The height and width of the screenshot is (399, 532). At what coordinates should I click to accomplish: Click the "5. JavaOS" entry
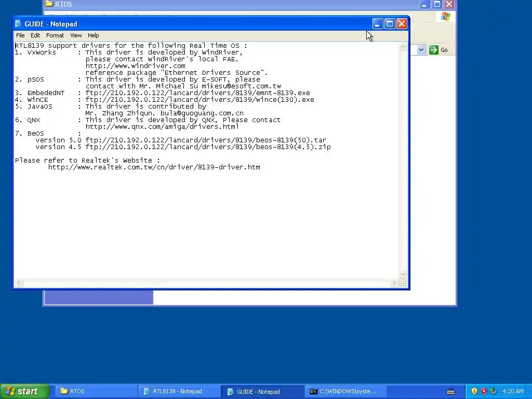34,107
